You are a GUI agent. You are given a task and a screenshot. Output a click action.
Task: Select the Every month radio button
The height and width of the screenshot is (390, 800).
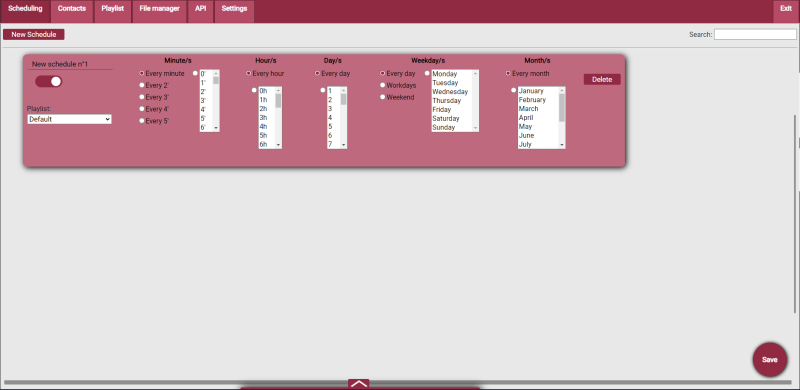(x=508, y=74)
